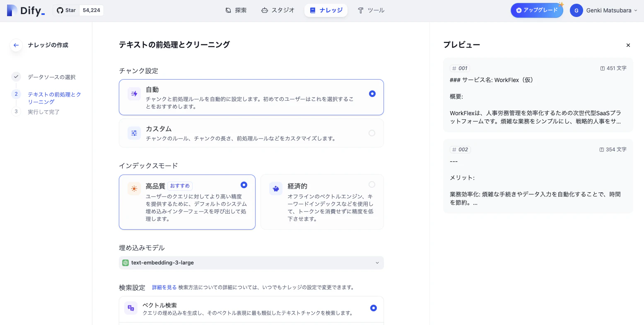Click preview chunk card 001
This screenshot has height=325, width=644.
coord(538,95)
